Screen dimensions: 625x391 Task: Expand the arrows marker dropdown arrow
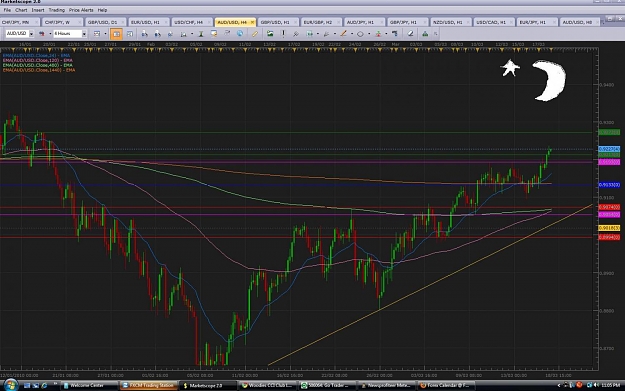386,34
